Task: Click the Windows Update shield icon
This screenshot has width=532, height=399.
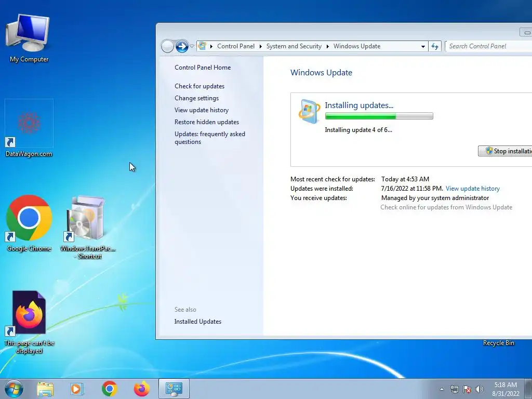Action: (309, 111)
